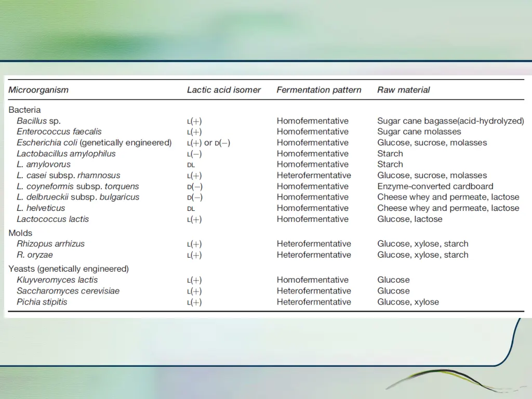Click the "Kluyveromyces lactis" row name
This screenshot has width=532, height=399.
pyautogui.click(x=57, y=280)
